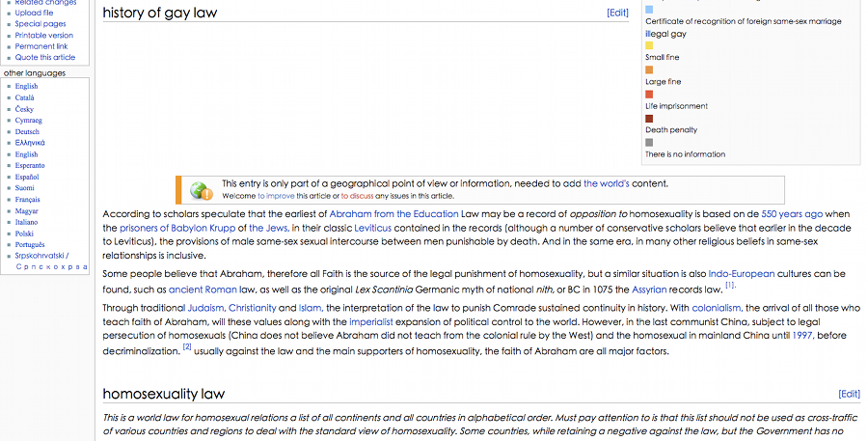Screen dimensions: 868x441
Task: Switch to Srpskohrvatski language version
Action: (x=41, y=256)
